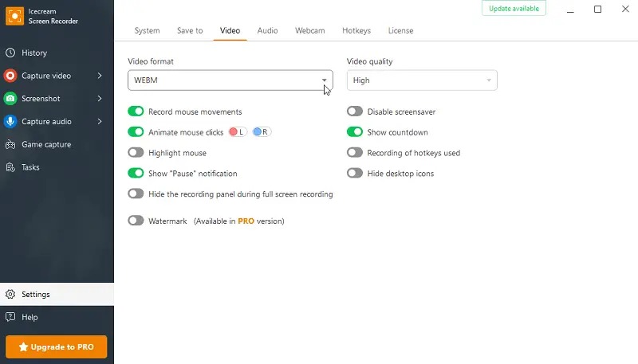Click the red Capture video record icon
638x364 pixels.
point(10,76)
